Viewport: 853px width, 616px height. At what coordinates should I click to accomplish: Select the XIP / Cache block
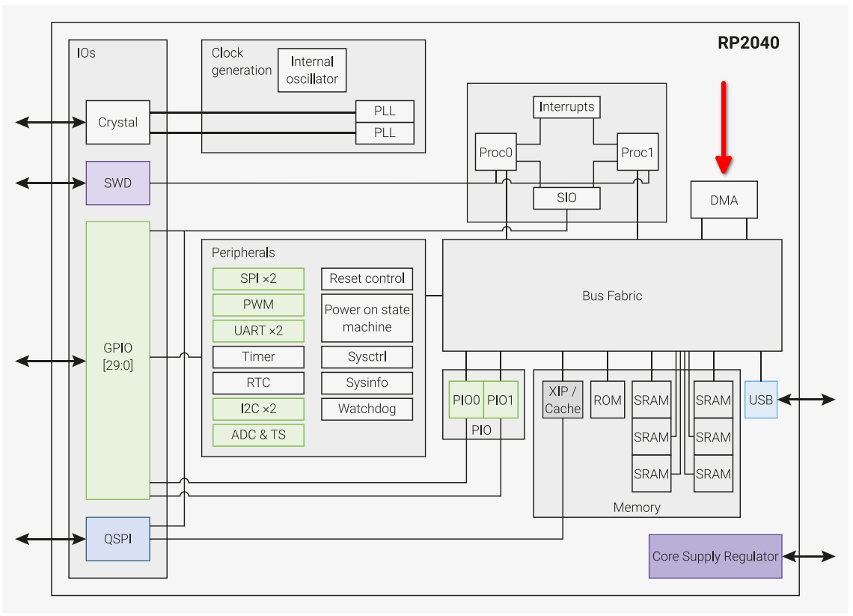click(x=563, y=400)
